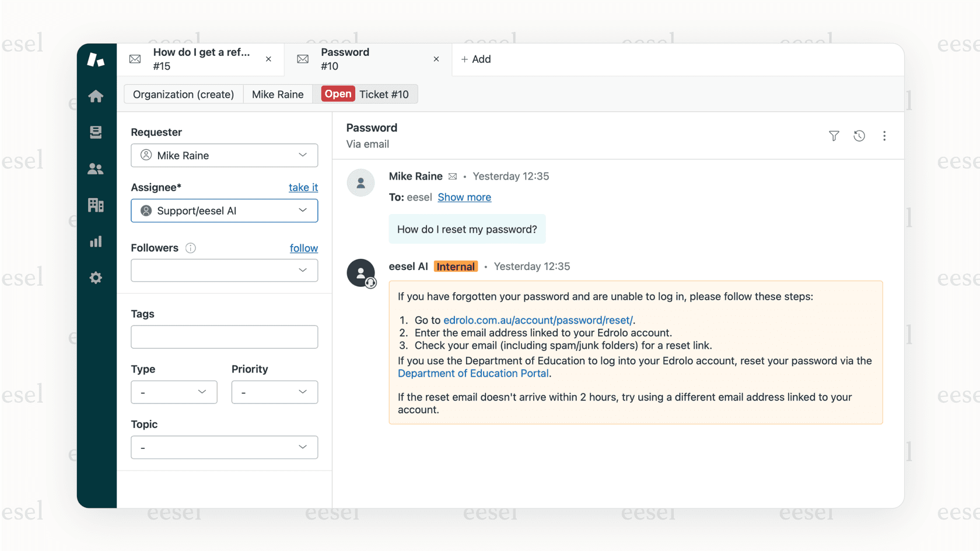Select the 'How do I get a ref...' tab
The image size is (980, 551).
tap(201, 59)
